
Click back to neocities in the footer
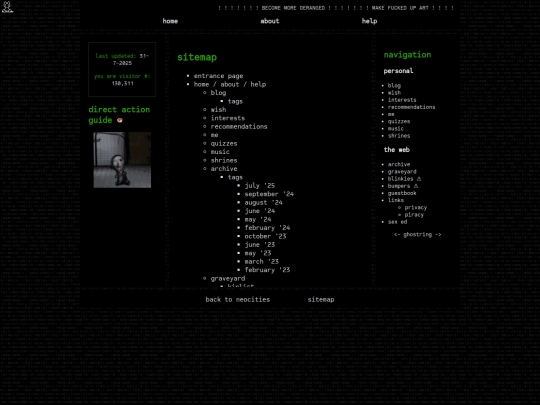pos(238,300)
